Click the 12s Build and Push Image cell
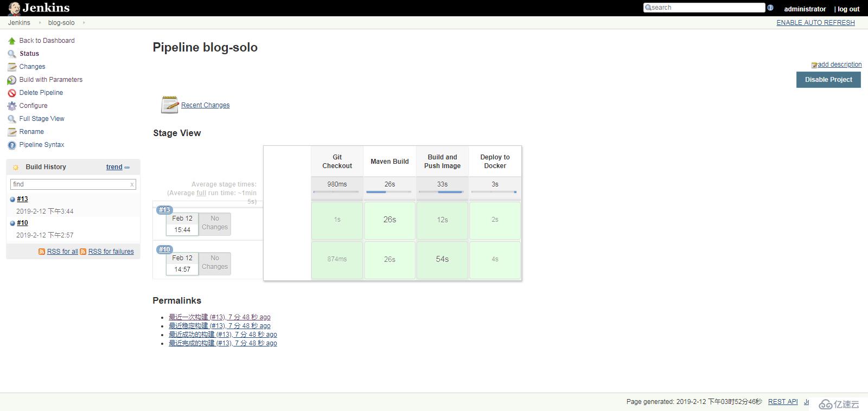 442,220
